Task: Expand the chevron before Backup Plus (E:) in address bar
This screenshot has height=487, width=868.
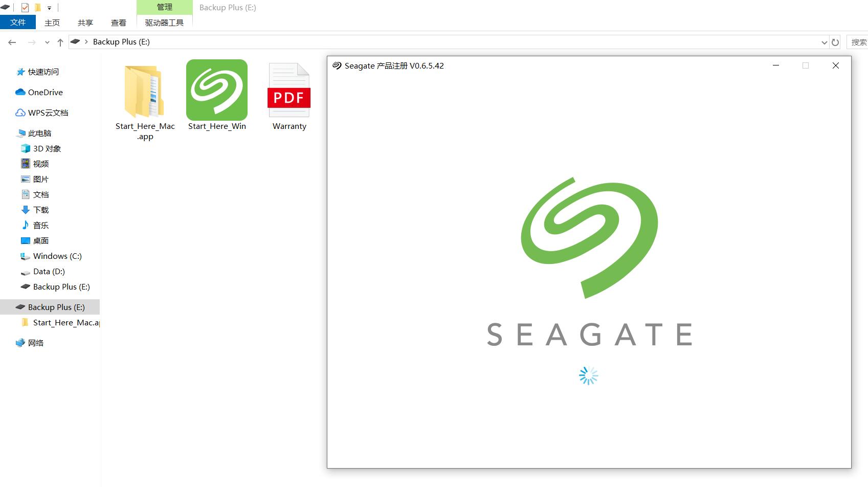Action: [86, 42]
